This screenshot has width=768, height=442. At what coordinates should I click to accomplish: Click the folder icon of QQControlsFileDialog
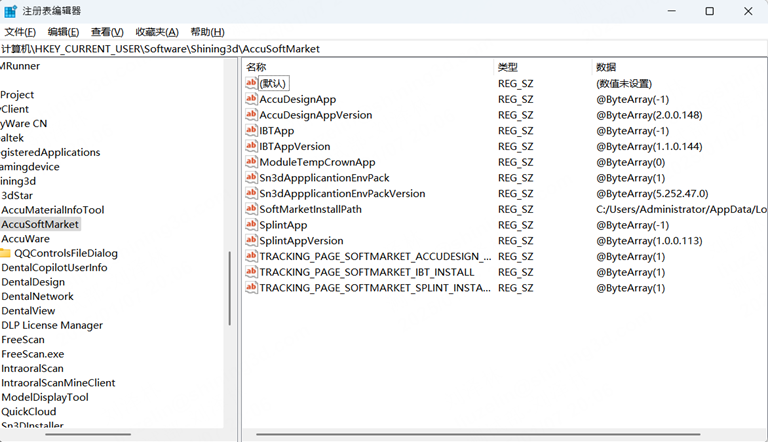point(5,253)
